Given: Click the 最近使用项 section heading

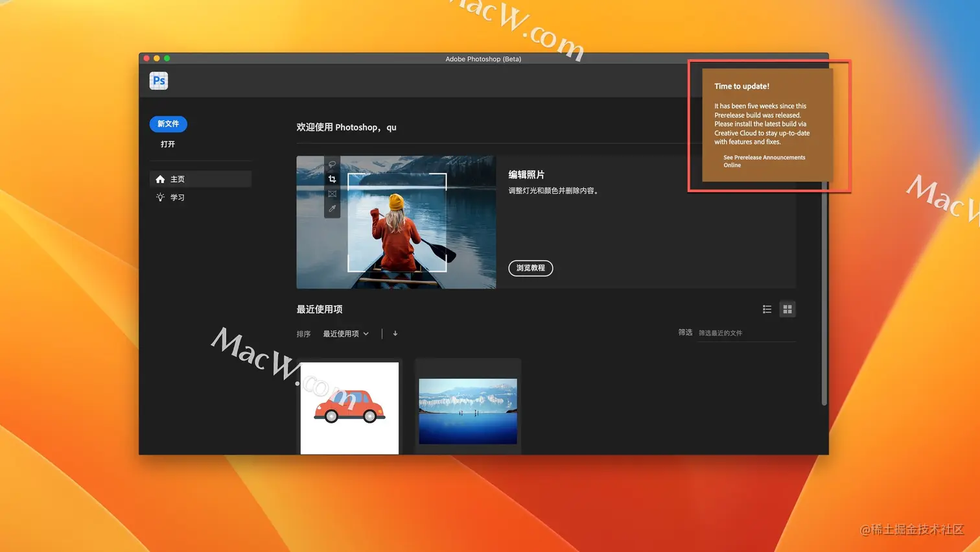Looking at the screenshot, I should (x=320, y=309).
